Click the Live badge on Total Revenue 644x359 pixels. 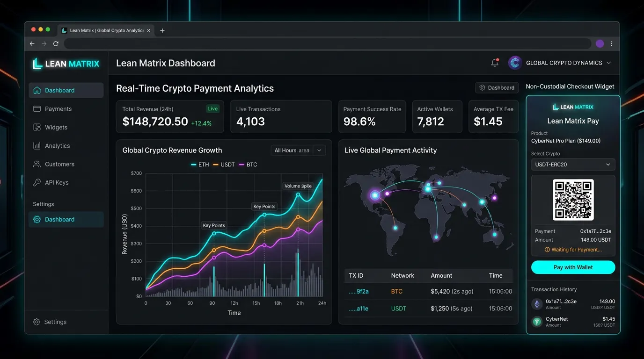213,109
